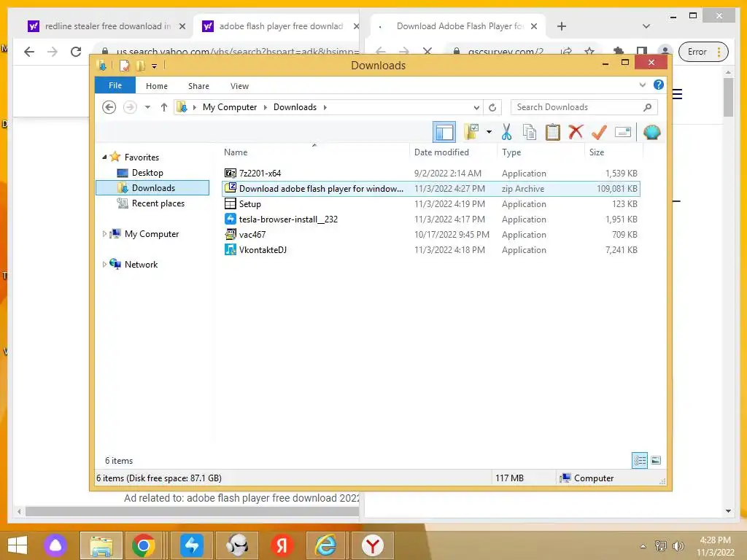
Task: Select Downloads in the navigation pane
Action: (152, 187)
